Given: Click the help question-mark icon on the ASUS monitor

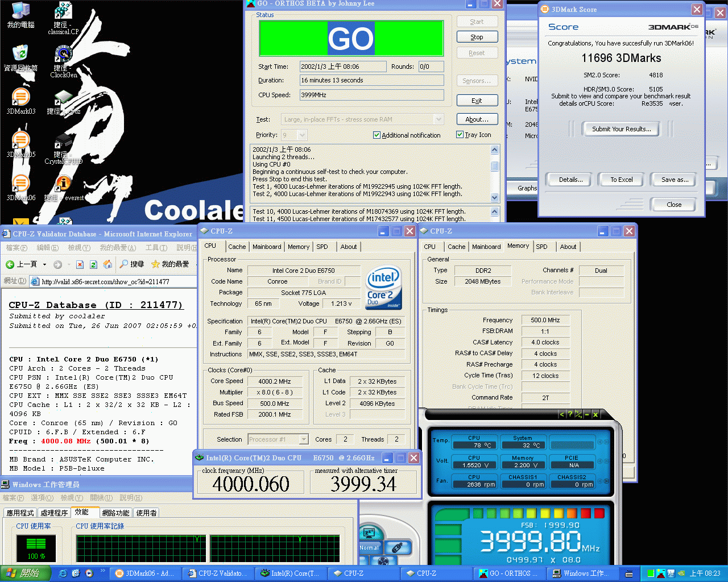Looking at the screenshot, I should coord(570,414).
